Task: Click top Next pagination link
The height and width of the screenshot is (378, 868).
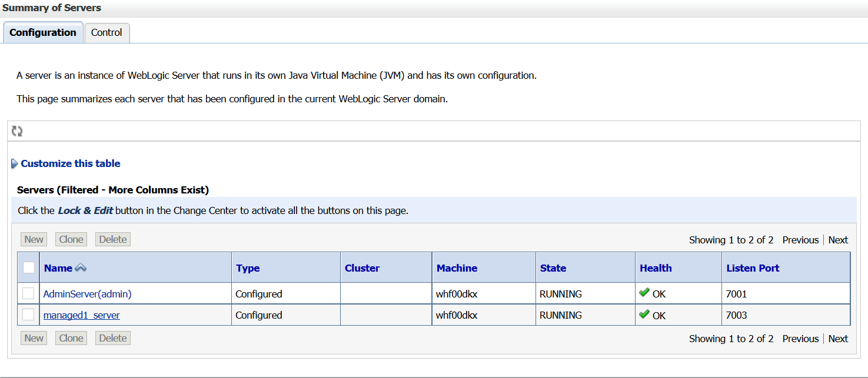Action: (838, 240)
